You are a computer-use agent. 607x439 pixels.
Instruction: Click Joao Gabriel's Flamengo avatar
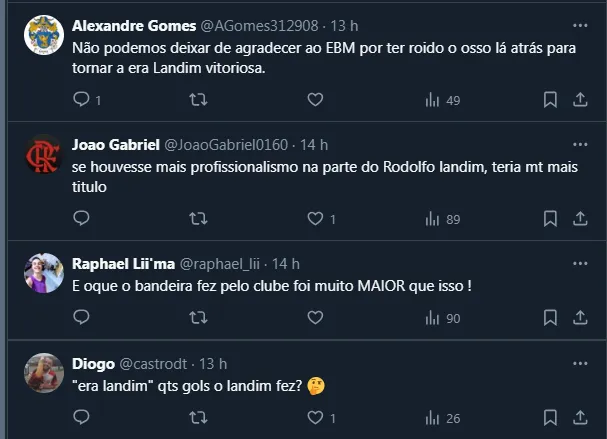[44, 154]
